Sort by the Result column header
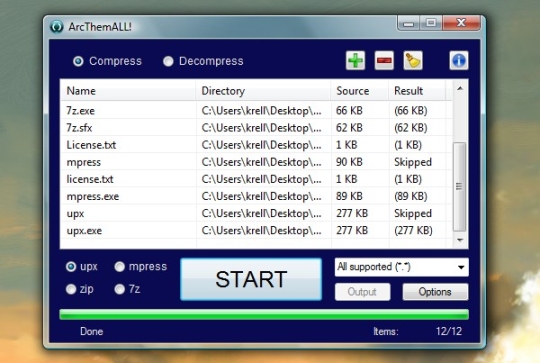The height and width of the screenshot is (363, 540). [x=417, y=91]
